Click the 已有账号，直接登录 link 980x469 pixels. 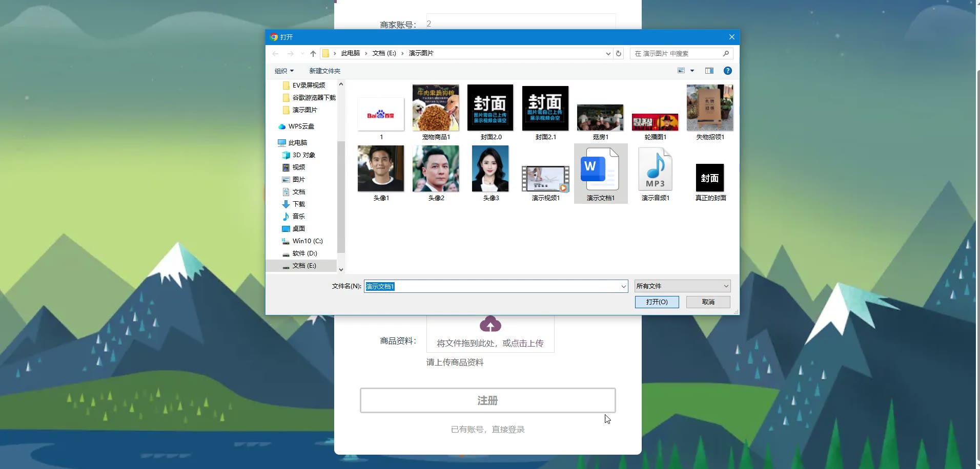coord(487,430)
